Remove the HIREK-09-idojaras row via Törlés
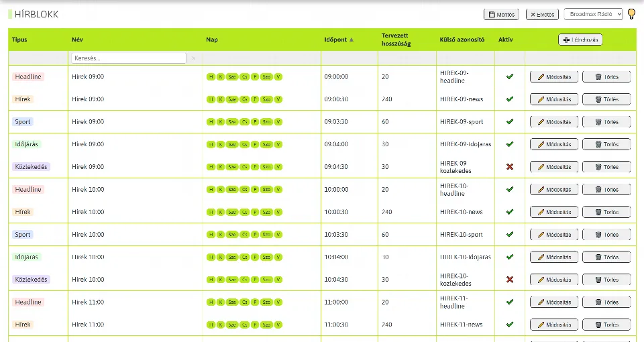Image resolution: width=644 pixels, height=342 pixels. (x=606, y=145)
